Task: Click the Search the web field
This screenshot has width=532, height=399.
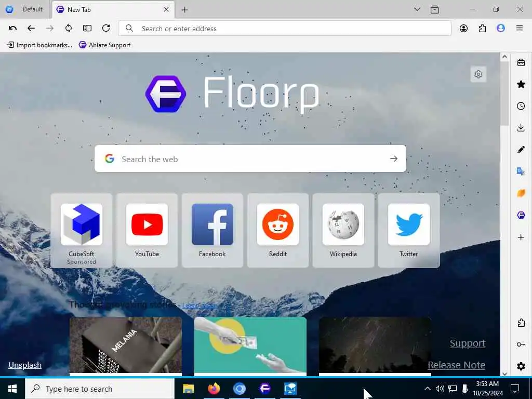Action: point(250,158)
